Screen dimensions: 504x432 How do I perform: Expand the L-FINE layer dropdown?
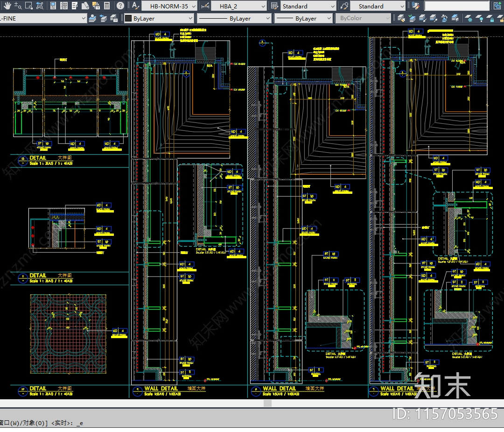pyautogui.click(x=84, y=18)
